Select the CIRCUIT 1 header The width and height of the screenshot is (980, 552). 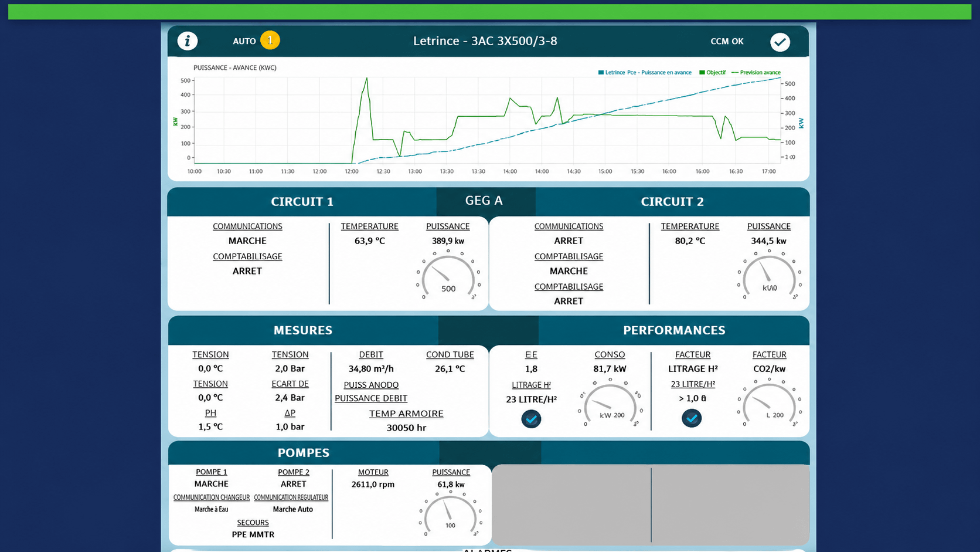(x=302, y=202)
